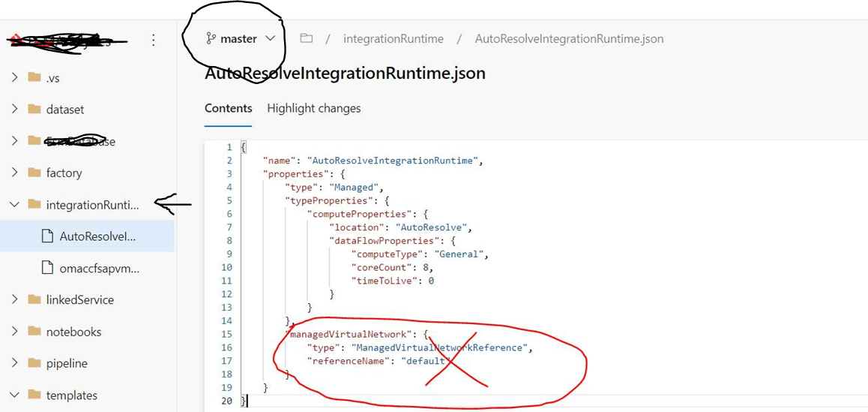Click the folder icon next to dataset
The image size is (868, 412).
34,109
